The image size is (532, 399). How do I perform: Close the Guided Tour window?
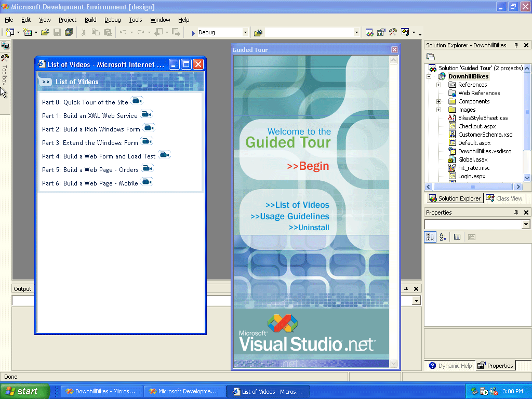click(394, 49)
